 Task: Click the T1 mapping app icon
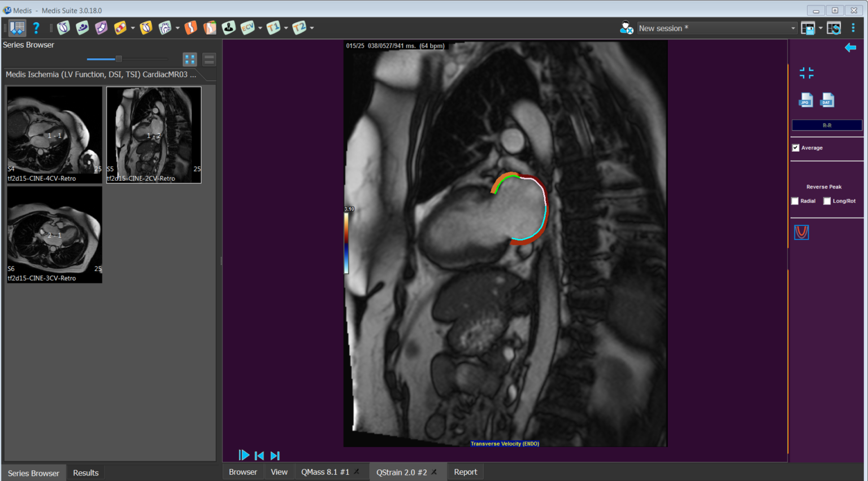point(273,28)
